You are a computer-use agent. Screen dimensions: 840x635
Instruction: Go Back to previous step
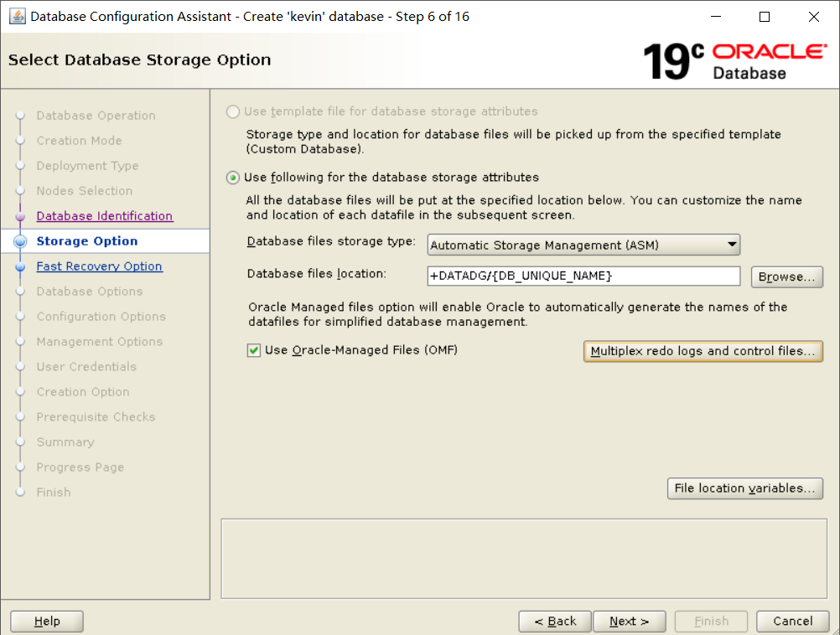(555, 621)
